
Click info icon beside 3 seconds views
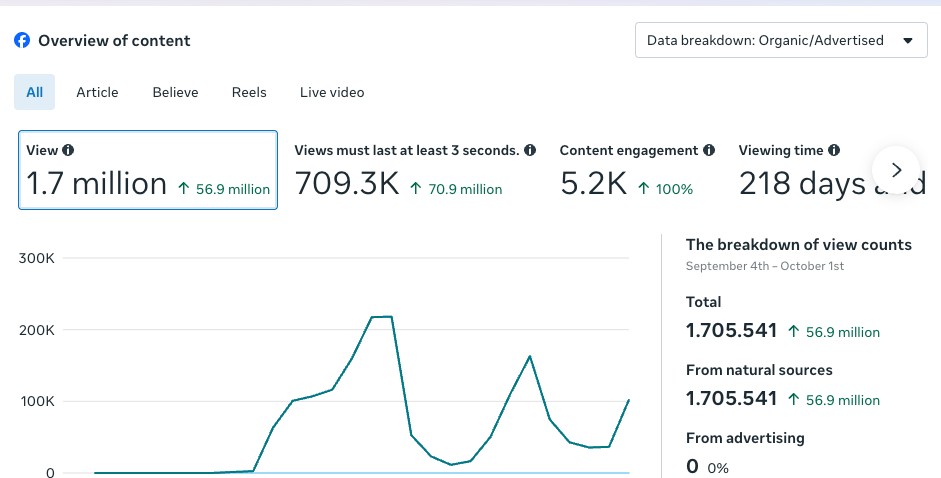pyautogui.click(x=530, y=150)
